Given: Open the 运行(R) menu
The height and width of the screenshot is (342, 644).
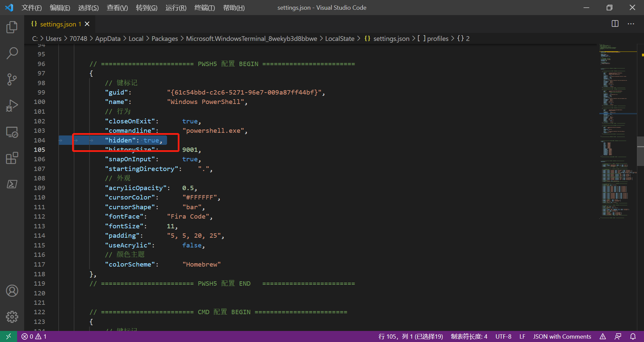Looking at the screenshot, I should point(176,7).
